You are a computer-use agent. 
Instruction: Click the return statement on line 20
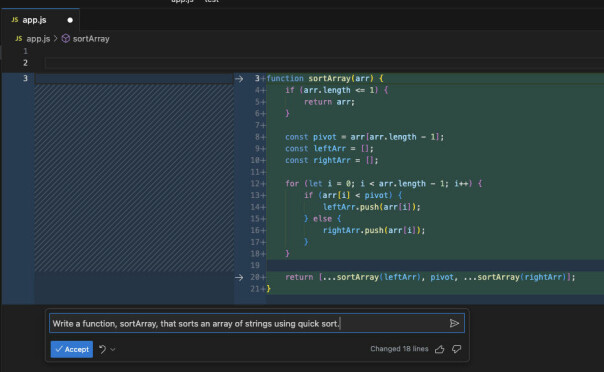[430, 277]
